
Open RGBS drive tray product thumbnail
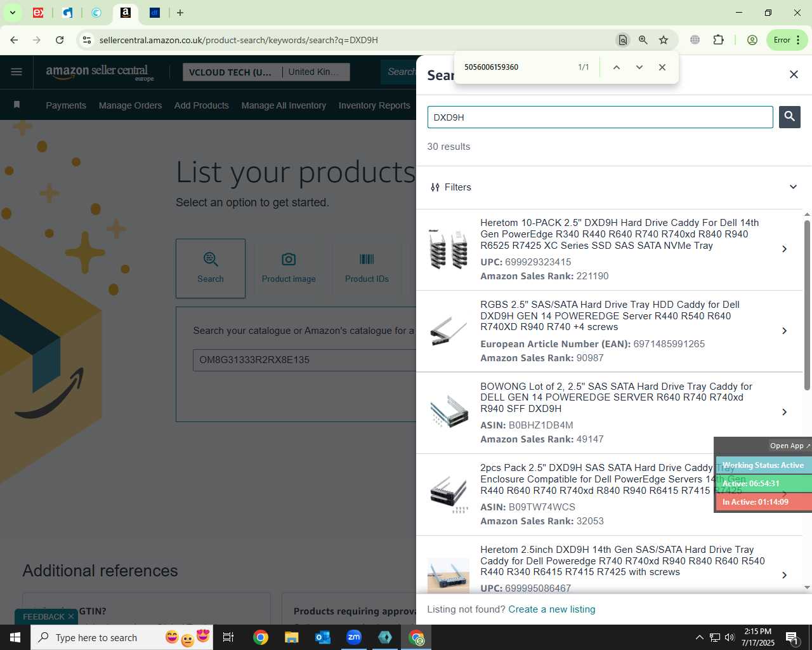pos(449,331)
